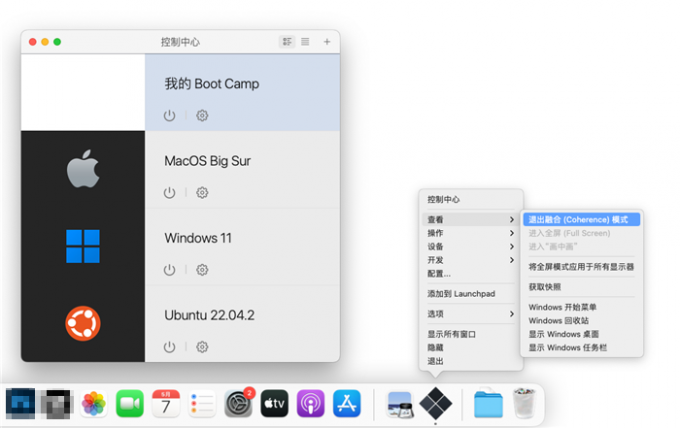Expand the 查看 submenu
Image resolution: width=680 pixels, height=428 pixels.
click(x=471, y=219)
